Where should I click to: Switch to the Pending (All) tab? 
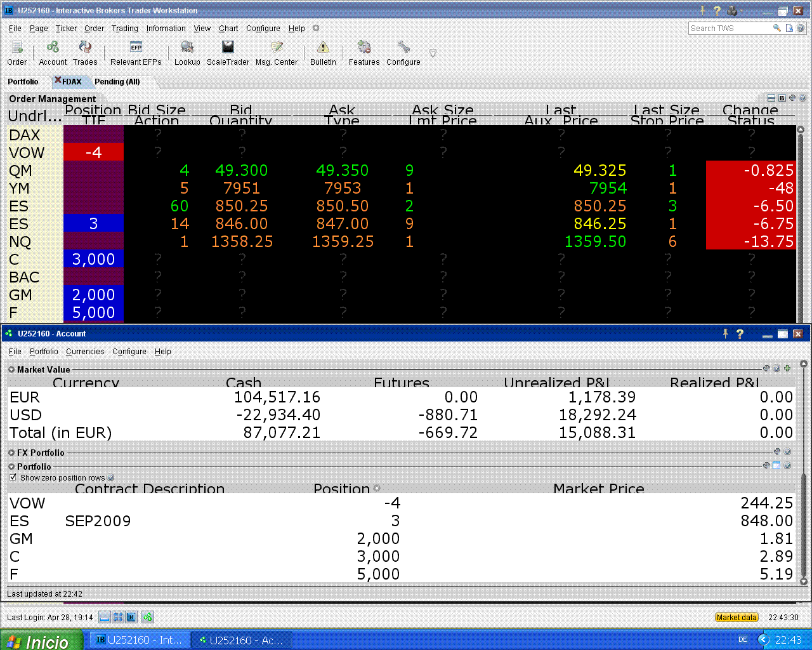(117, 82)
